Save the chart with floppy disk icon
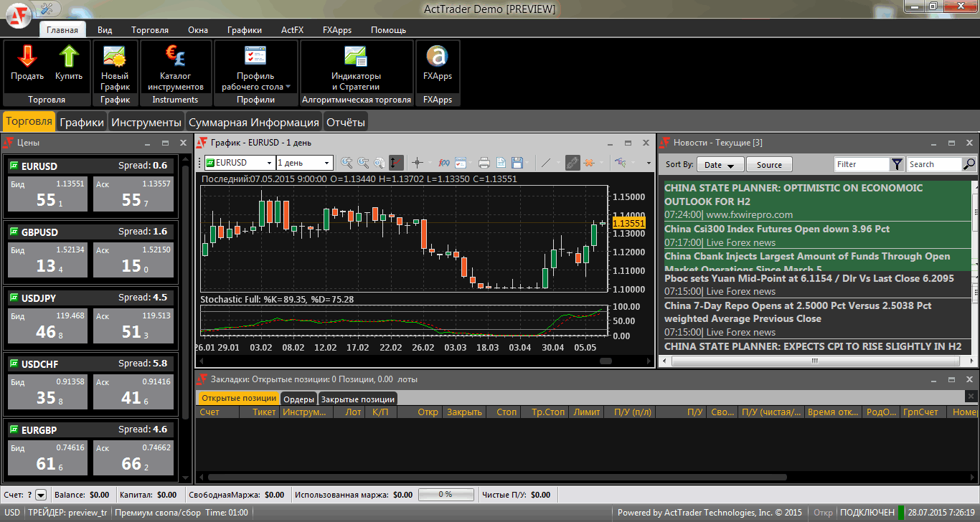 click(x=517, y=163)
